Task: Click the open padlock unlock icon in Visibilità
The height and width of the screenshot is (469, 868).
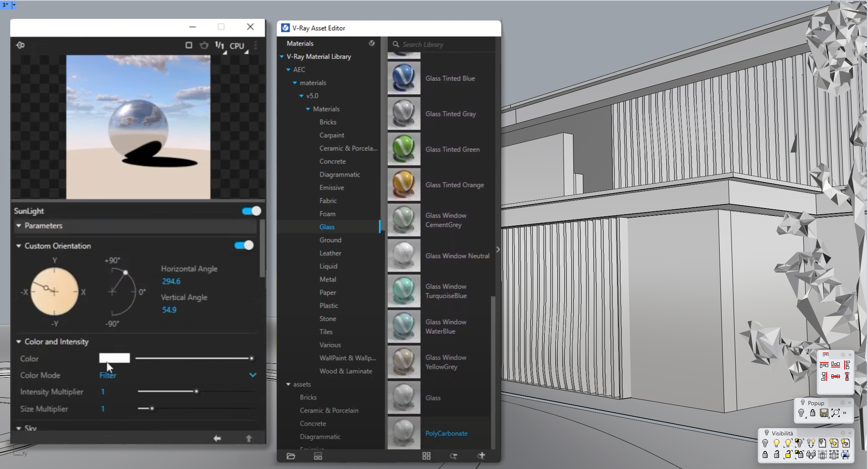Action: (777, 454)
